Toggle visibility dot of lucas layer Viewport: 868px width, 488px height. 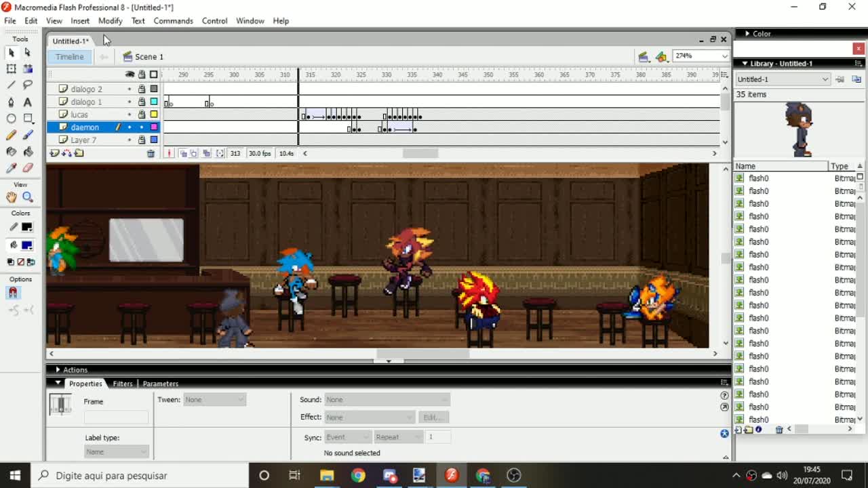tap(130, 115)
